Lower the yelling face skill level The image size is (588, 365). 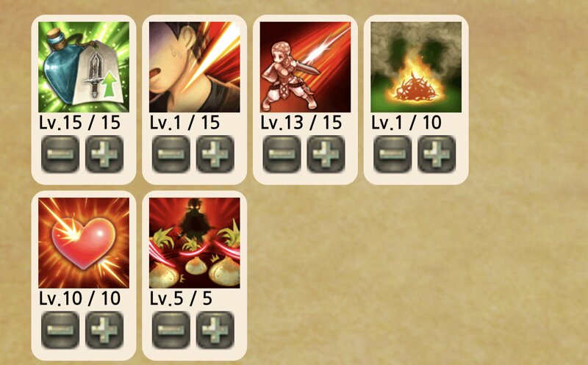pos(171,154)
